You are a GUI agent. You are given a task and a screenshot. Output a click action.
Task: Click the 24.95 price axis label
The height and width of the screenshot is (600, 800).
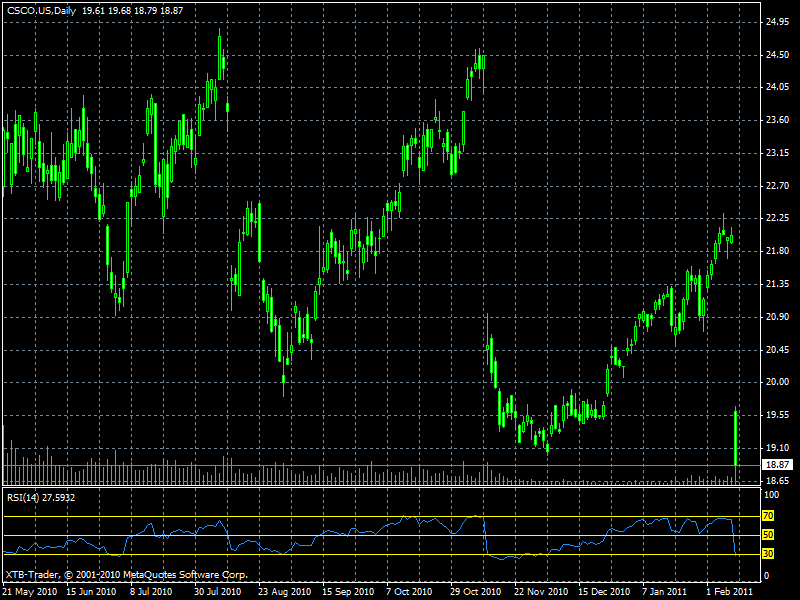point(778,22)
